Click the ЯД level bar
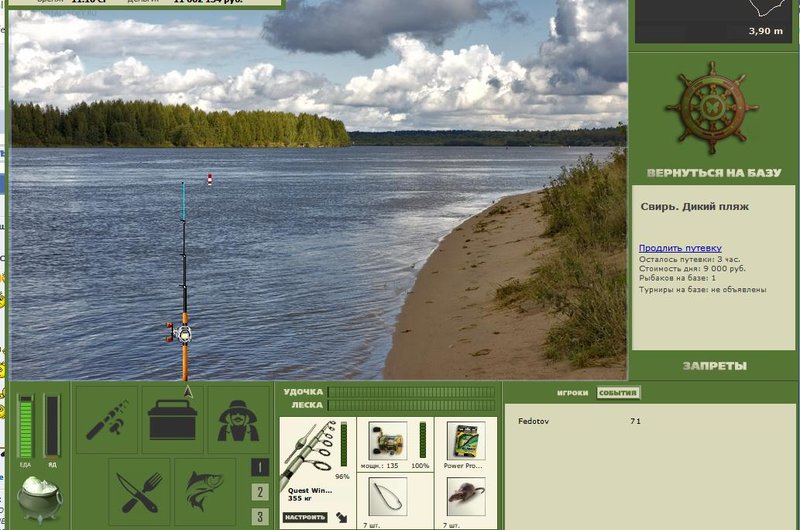Viewport: 800px width, 530px height. pyautogui.click(x=52, y=426)
